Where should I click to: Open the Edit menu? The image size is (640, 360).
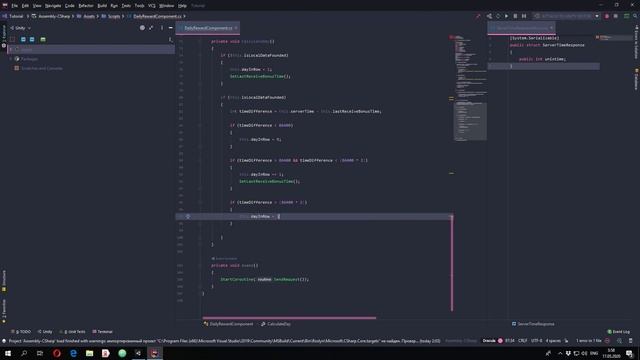(x=25, y=6)
